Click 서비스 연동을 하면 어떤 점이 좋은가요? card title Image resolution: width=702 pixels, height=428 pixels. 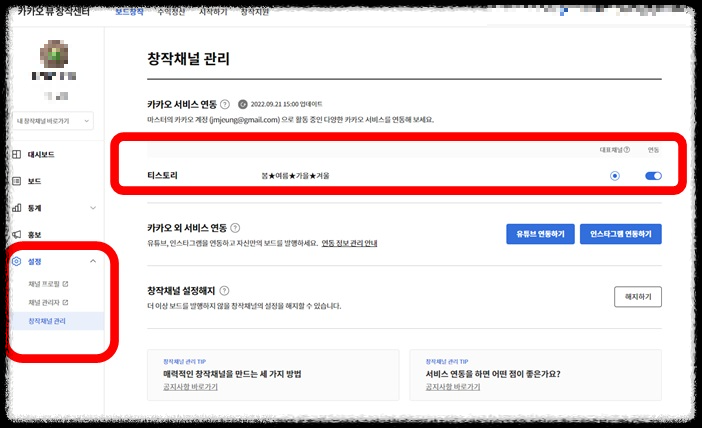click(493, 374)
